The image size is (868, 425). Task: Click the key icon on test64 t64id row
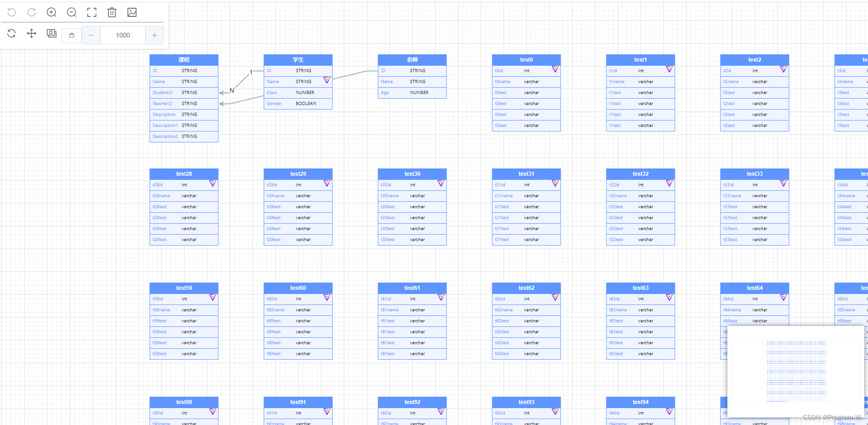pyautogui.click(x=784, y=298)
